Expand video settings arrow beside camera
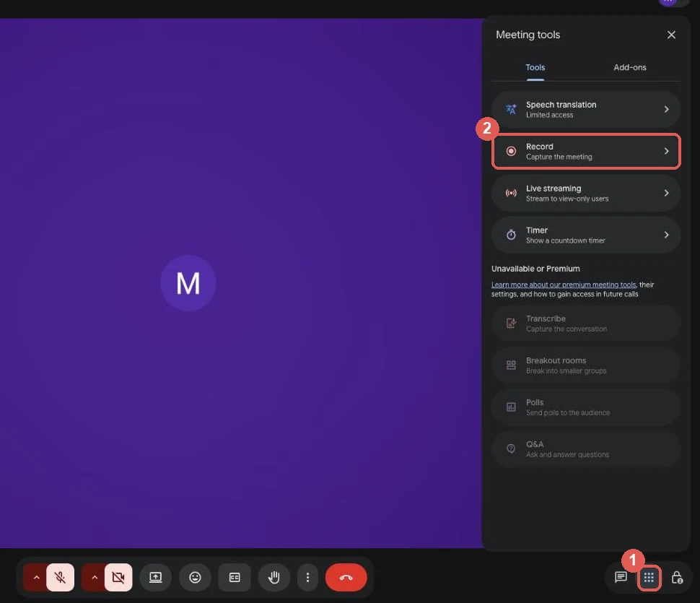The height and width of the screenshot is (603, 700). [x=95, y=577]
